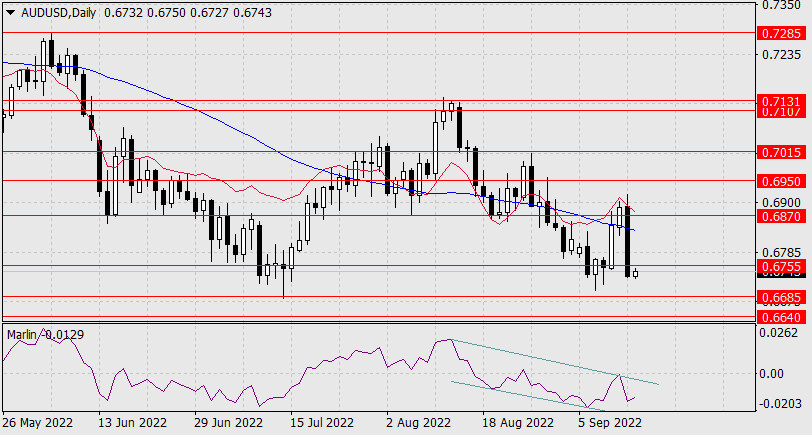Click the 0.6755 red price level tag
Screen dimensions: 812x435
click(780, 266)
